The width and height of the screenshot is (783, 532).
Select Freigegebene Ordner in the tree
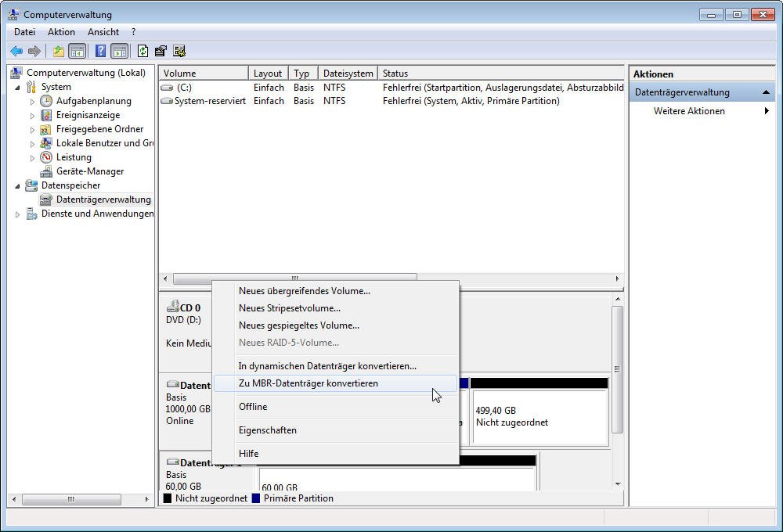(x=99, y=129)
